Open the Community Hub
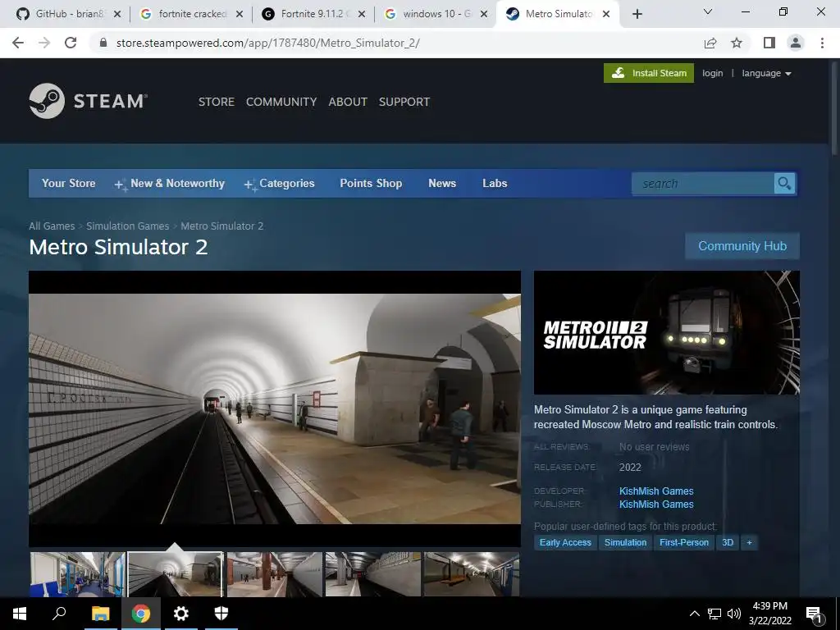 pyautogui.click(x=742, y=246)
